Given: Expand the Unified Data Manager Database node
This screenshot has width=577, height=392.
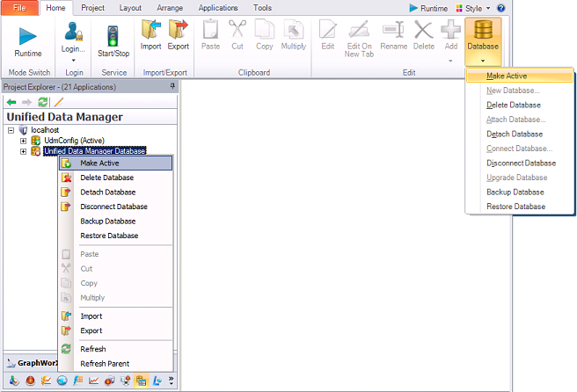Looking at the screenshot, I should [x=23, y=151].
